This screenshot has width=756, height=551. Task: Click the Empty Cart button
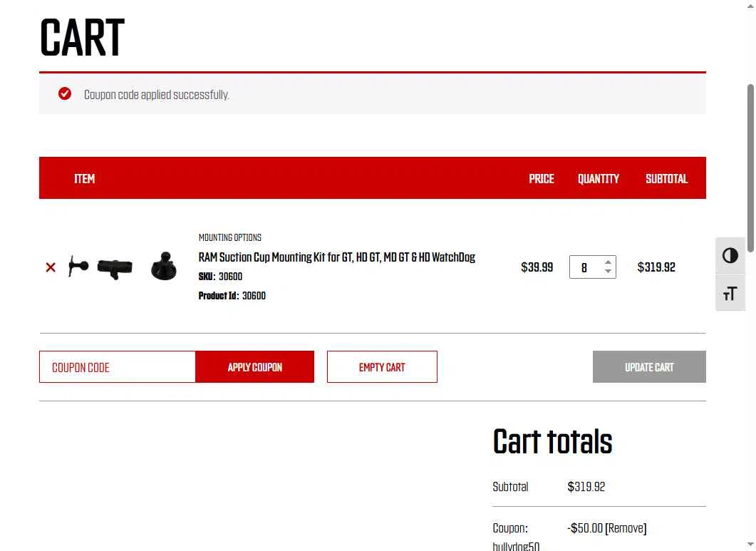click(x=382, y=367)
